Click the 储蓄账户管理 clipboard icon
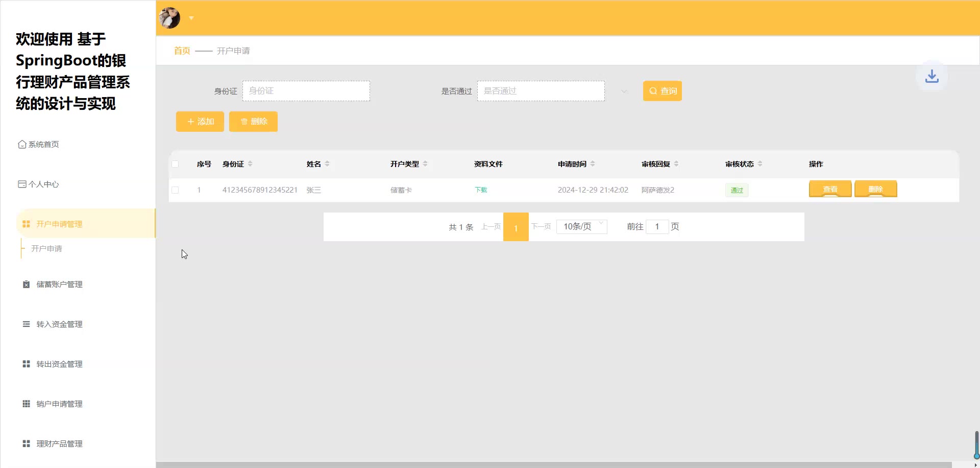 pos(26,285)
